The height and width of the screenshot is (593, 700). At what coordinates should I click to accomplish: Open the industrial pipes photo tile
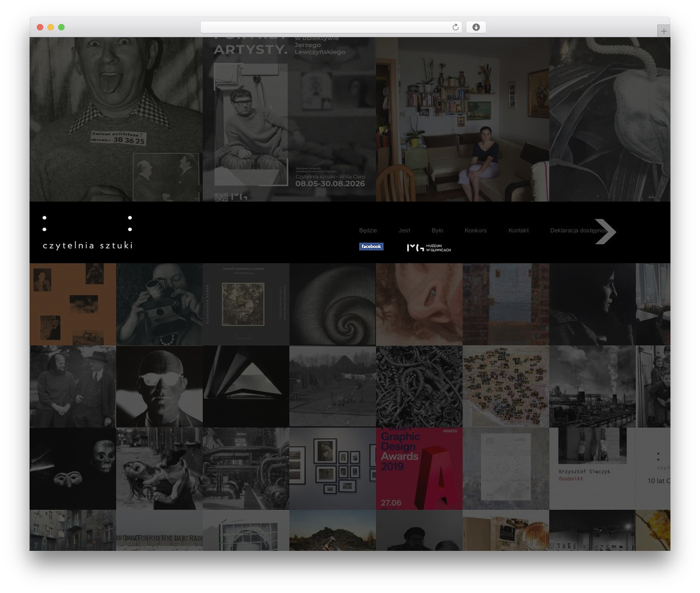click(x=246, y=469)
